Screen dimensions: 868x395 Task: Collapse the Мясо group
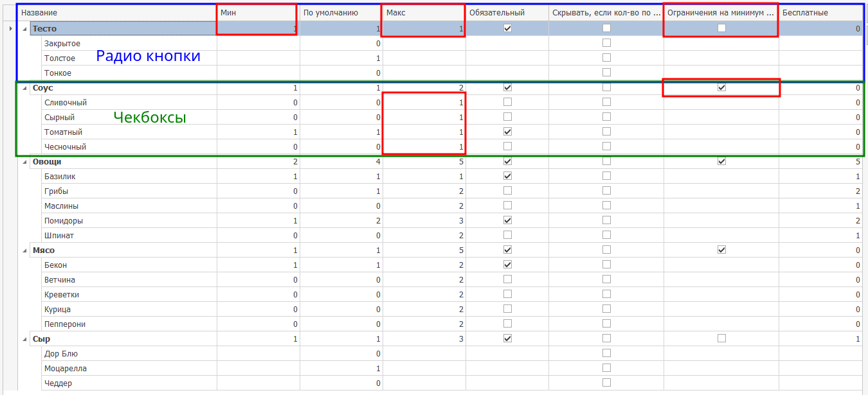click(25, 250)
